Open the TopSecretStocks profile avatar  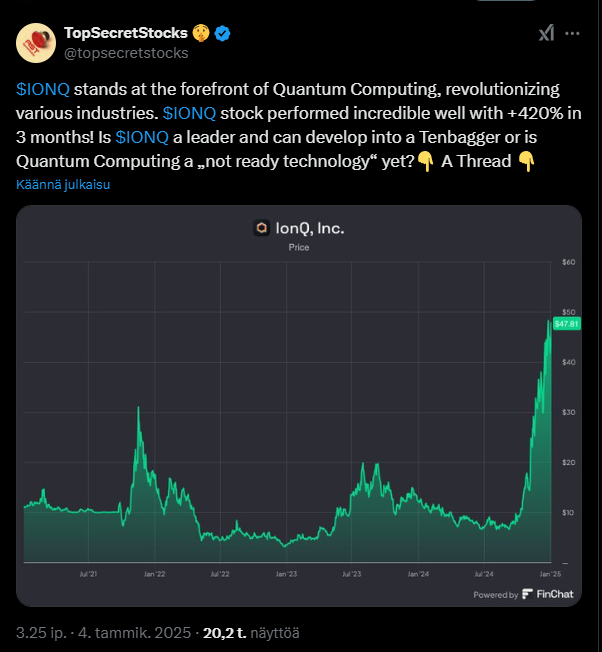pyautogui.click(x=36, y=43)
